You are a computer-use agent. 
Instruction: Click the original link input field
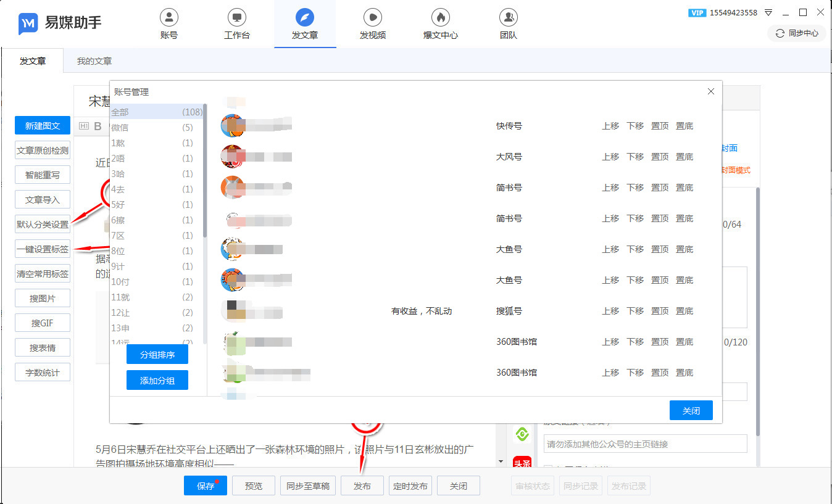coord(645,444)
